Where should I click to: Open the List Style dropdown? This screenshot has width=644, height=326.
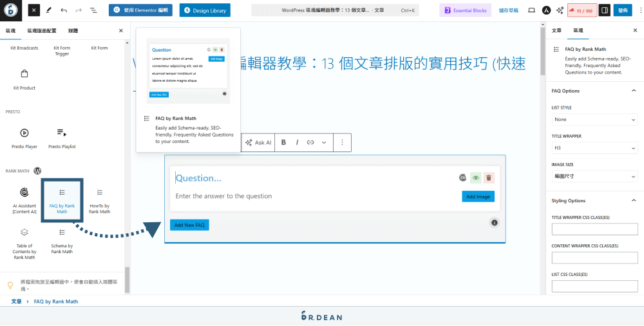(594, 120)
